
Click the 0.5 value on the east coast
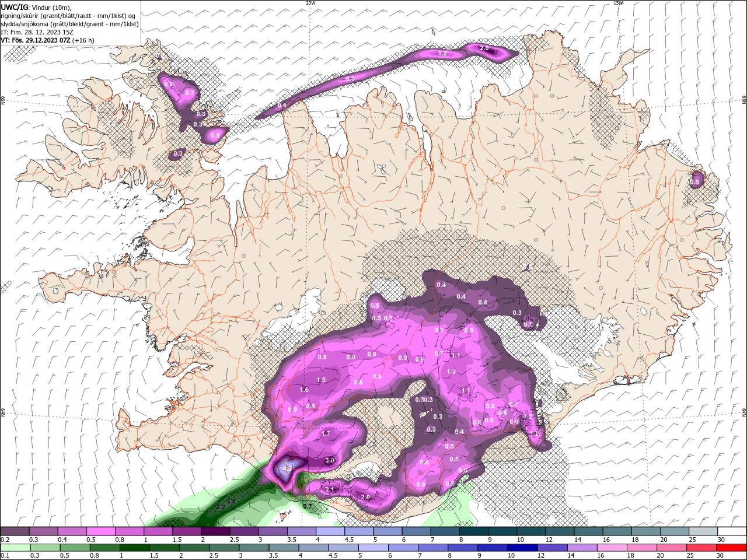[x=694, y=182]
